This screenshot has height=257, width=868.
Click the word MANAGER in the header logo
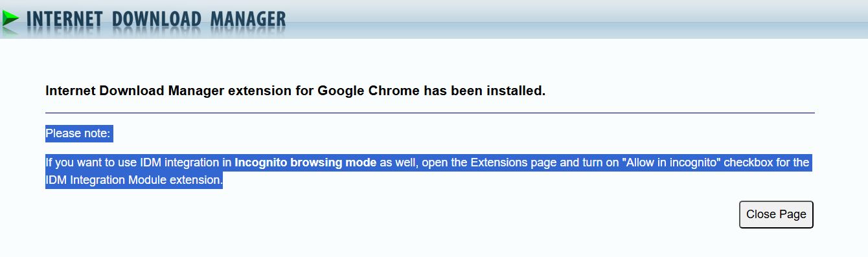pyautogui.click(x=247, y=19)
